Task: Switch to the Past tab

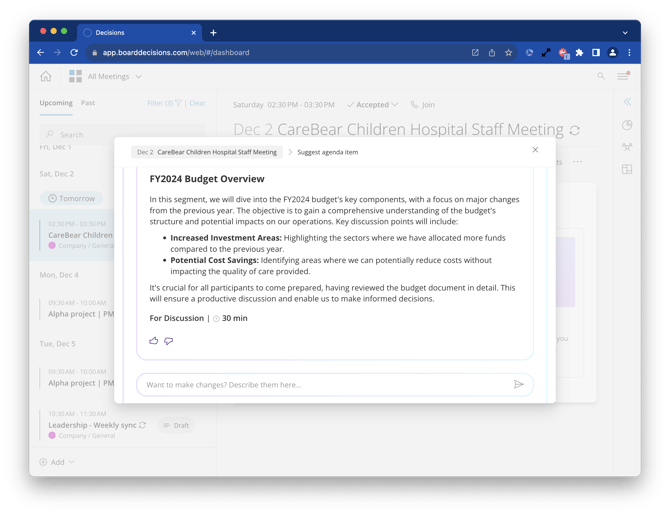Action: pos(88,103)
